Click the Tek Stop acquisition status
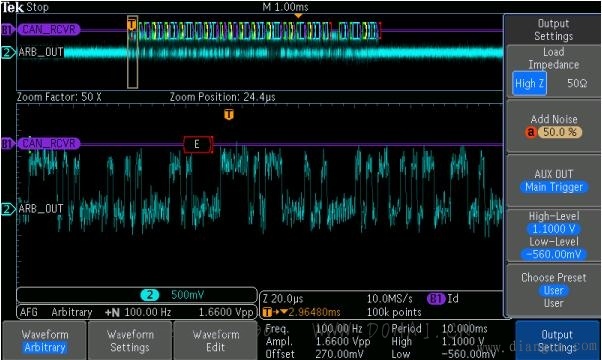This screenshot has width=602, height=360. coord(25,7)
